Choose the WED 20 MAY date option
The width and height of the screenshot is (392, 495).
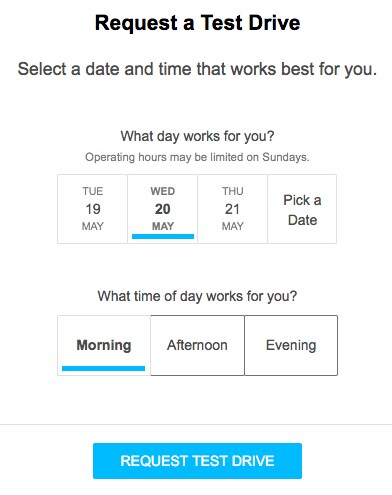162,209
